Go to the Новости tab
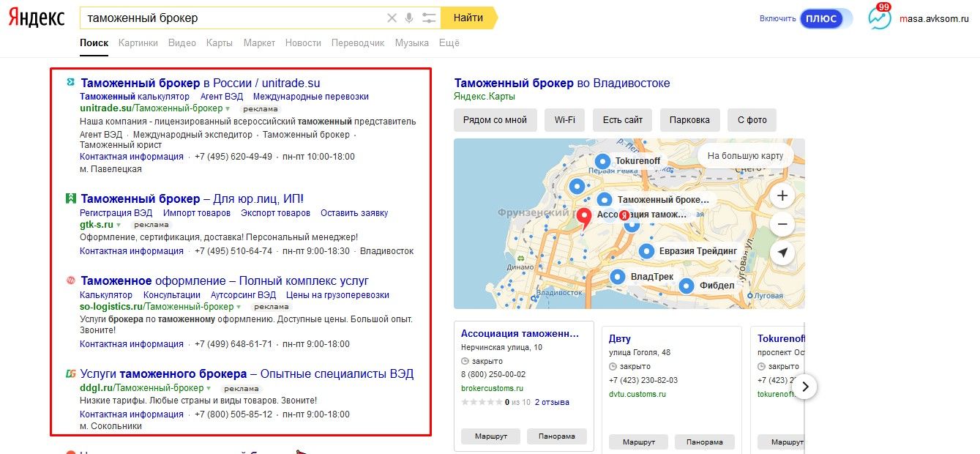 coord(303,43)
